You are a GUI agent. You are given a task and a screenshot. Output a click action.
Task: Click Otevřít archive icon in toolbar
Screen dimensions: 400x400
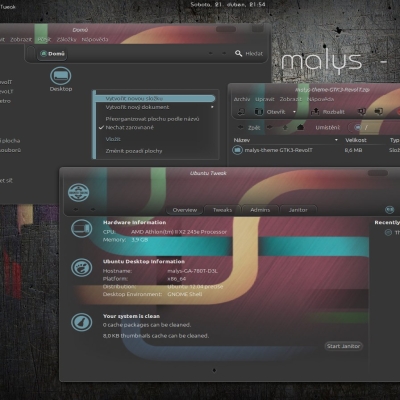259,112
